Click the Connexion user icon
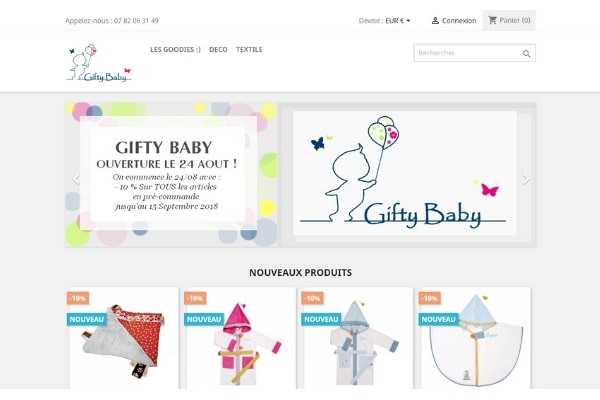The height and width of the screenshot is (400, 600). (x=435, y=21)
